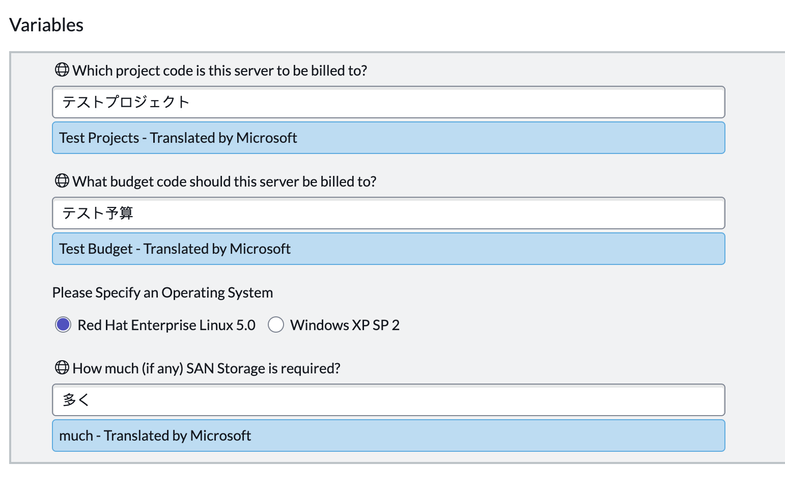Click the 'Windows XP SP 2' option text
The height and width of the screenshot is (479, 785).
(345, 325)
